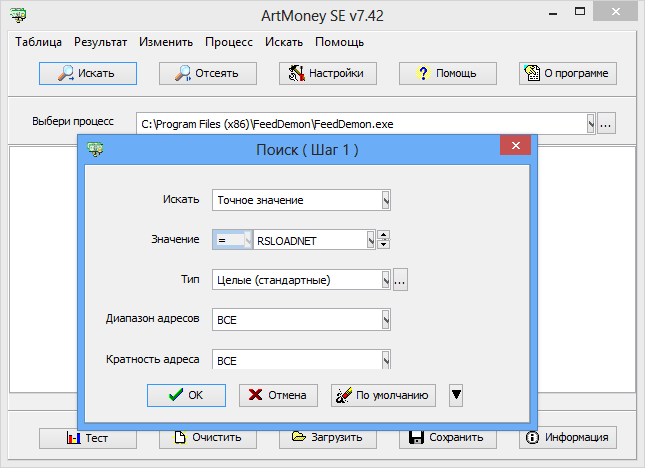Expand the Тип data type dropdown
Screen dimensions: 645x468
[x=385, y=280]
